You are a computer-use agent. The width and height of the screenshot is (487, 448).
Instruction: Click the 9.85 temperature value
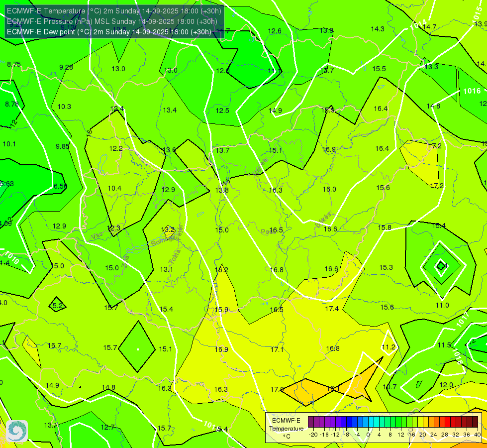(x=62, y=146)
